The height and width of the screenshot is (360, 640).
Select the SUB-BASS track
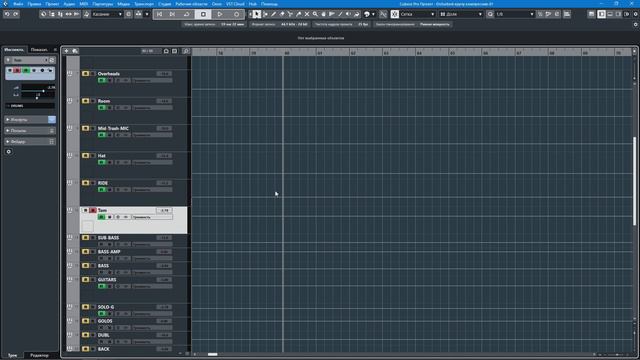pyautogui.click(x=109, y=238)
